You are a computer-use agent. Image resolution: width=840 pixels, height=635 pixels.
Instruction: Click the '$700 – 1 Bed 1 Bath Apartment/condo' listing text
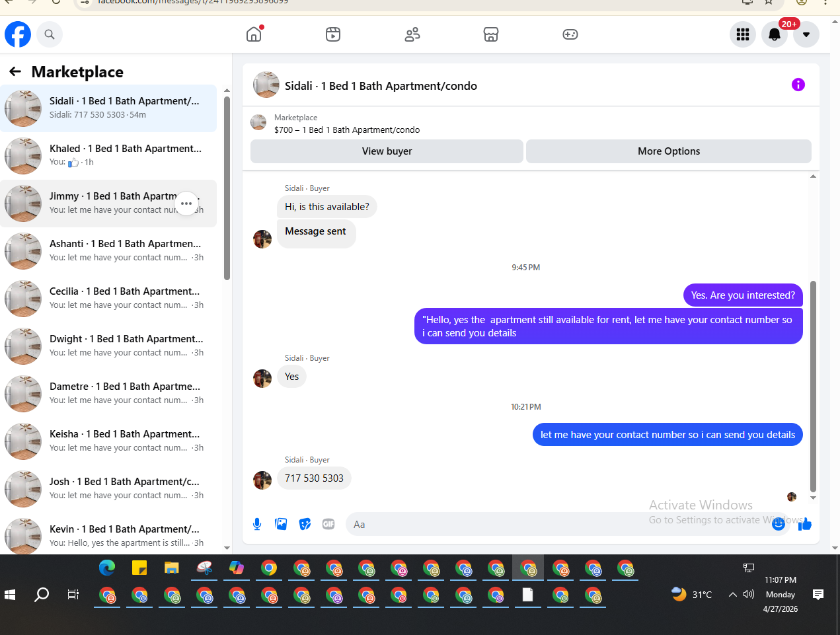[x=347, y=130]
